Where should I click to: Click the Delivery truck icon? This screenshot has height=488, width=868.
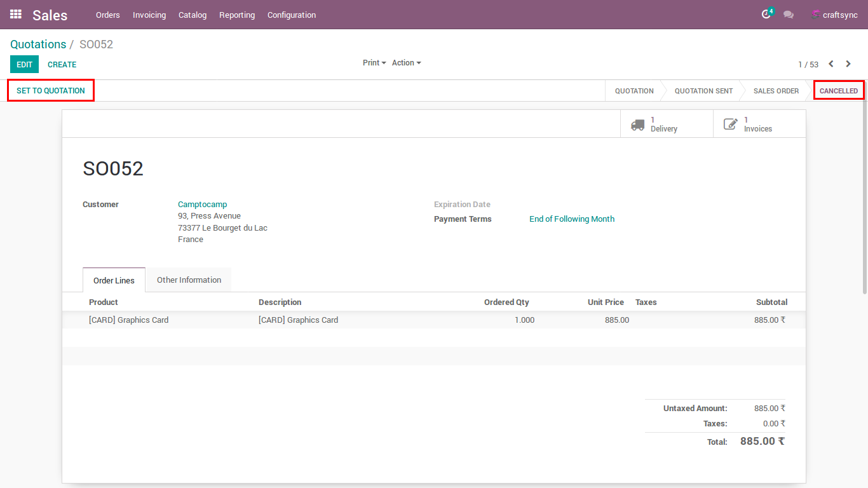(637, 125)
